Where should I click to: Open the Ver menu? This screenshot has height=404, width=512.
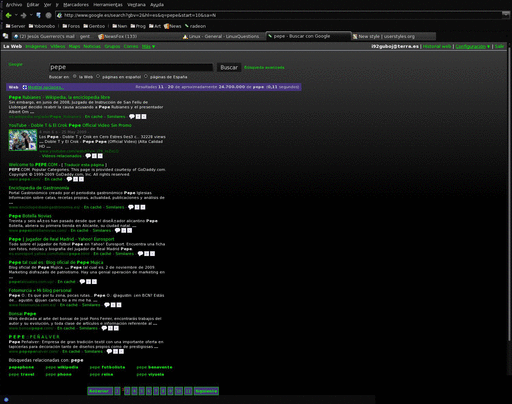[48, 5]
